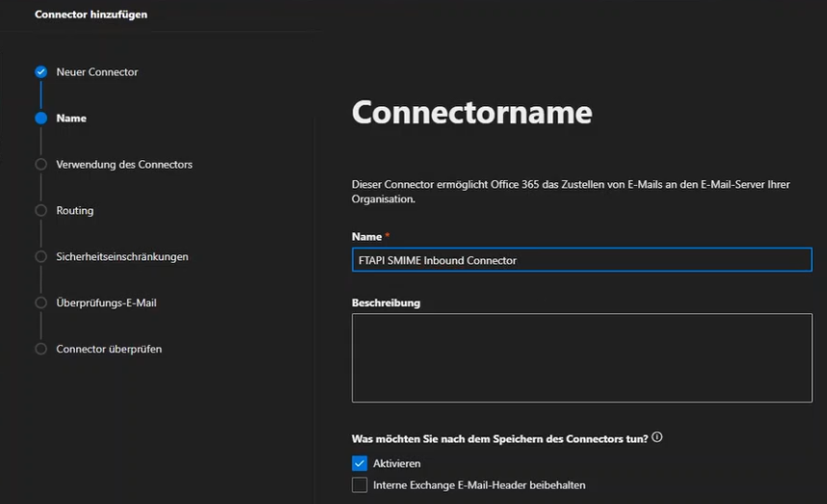Click the step circle beside Verwendung des Connectors
The width and height of the screenshot is (827, 504).
click(x=40, y=165)
